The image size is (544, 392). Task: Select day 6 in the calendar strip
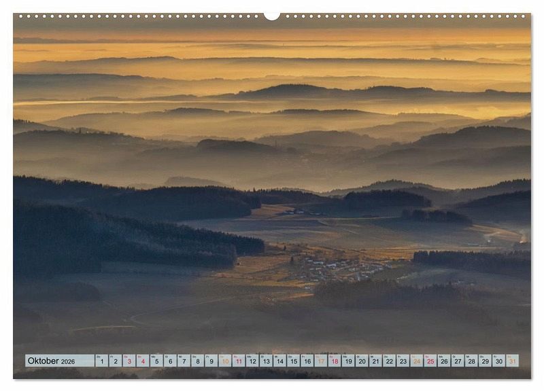click(x=170, y=361)
